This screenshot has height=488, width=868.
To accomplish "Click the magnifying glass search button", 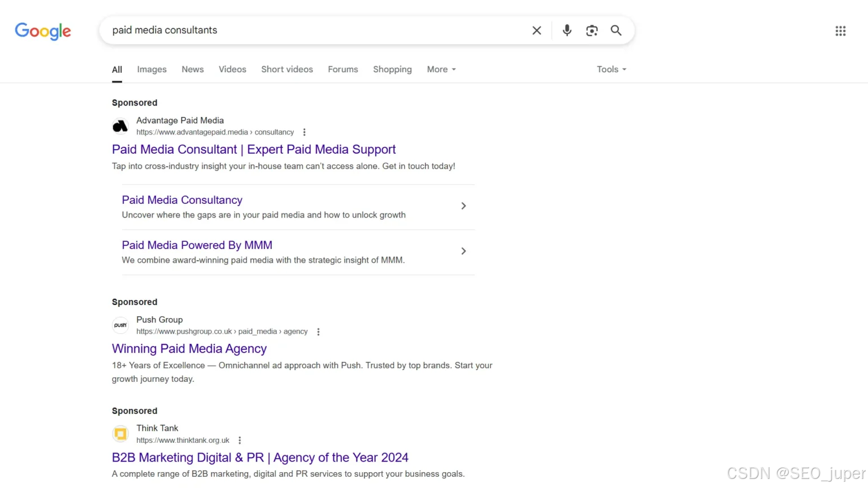I will click(616, 30).
